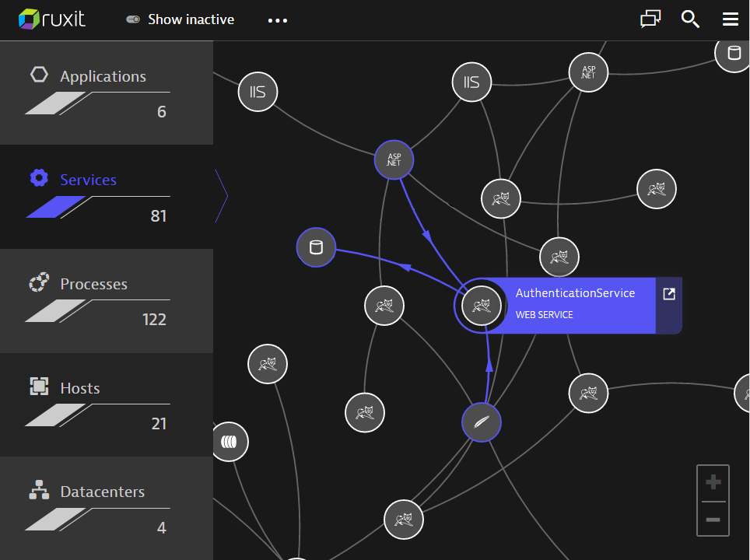Select the Tomcat node nearest the sidebar
Screen dimensions: 750x560
268,364
